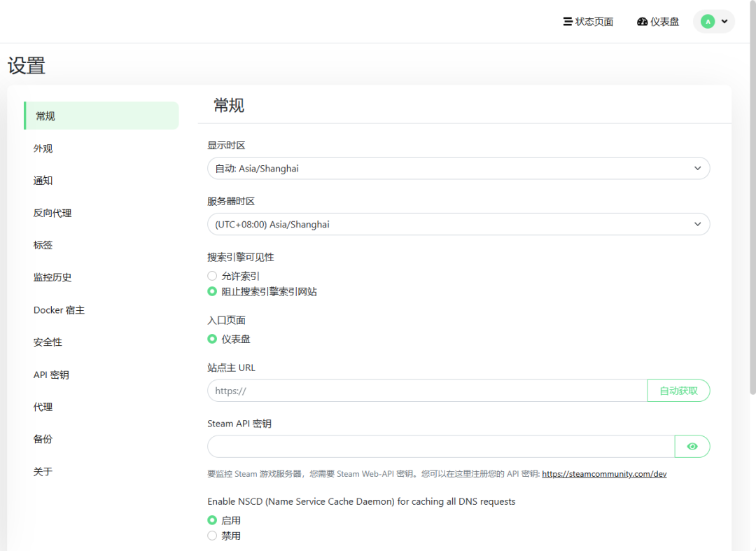Switch to API 密钥 settings

51,375
